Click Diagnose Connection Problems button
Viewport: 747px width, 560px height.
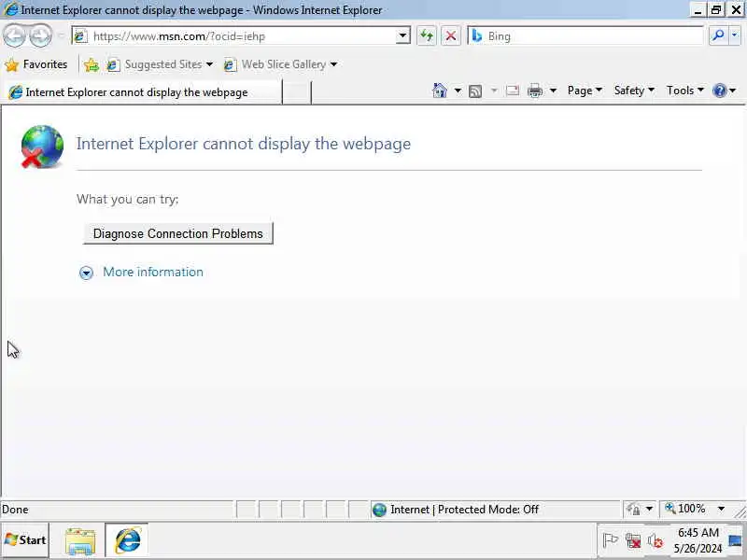click(x=177, y=233)
